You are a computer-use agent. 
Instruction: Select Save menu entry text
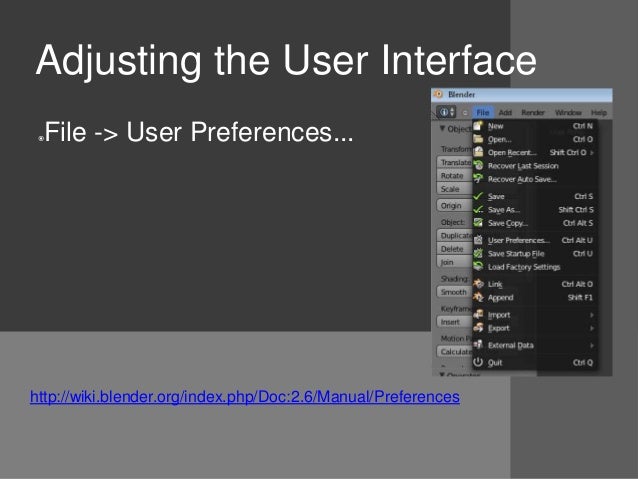[x=496, y=197]
